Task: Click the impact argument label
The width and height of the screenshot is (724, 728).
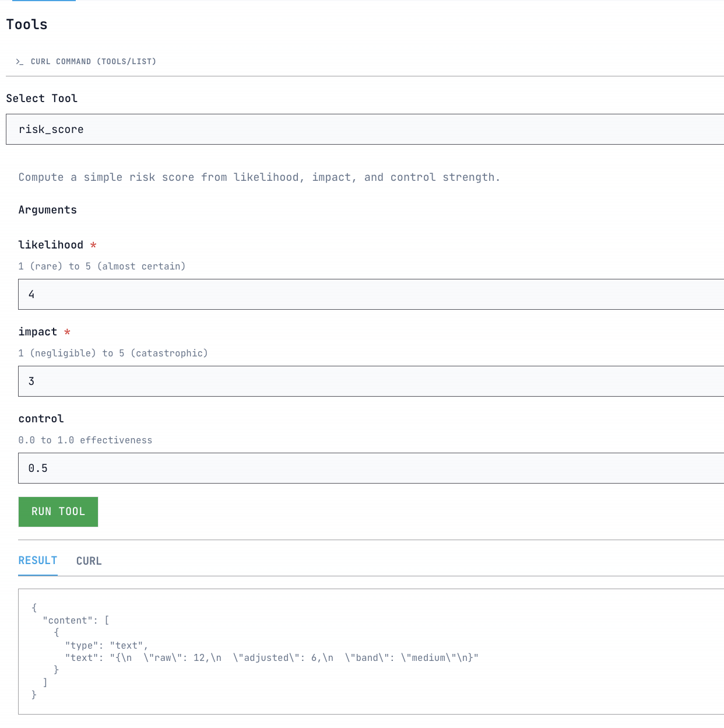Action: point(38,332)
